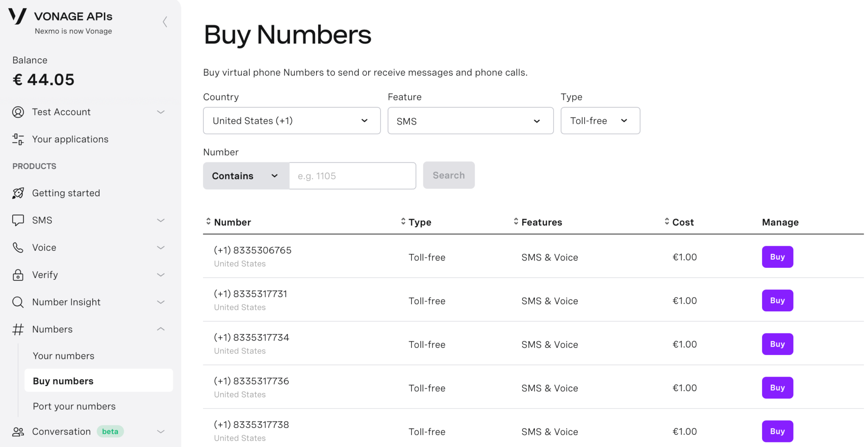This screenshot has height=447, width=868.
Task: Sort the table by Cost
Action: (x=666, y=222)
